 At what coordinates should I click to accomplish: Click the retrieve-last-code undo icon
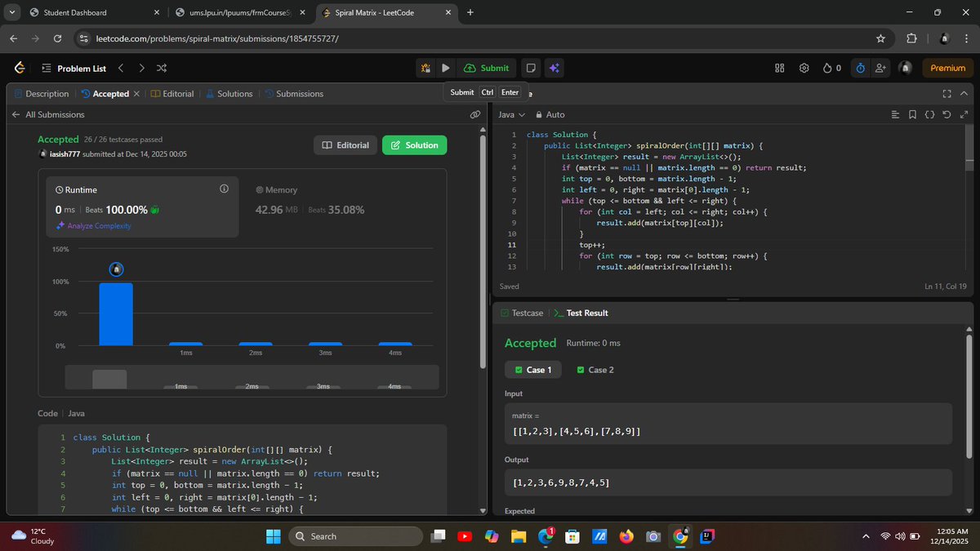point(946,114)
